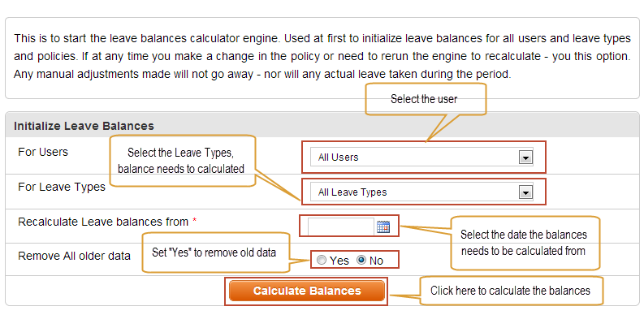Click the Initialize Leave Balances header
Viewport: 644px width, 315px height.
click(x=84, y=126)
